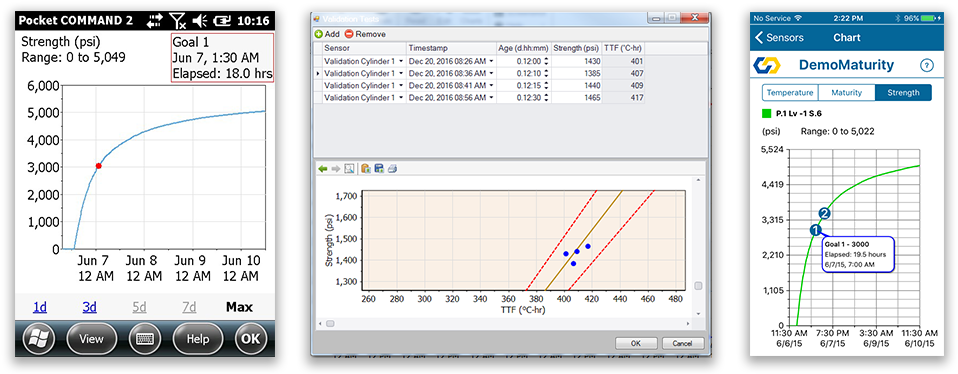The width and height of the screenshot is (958, 374).
Task: Switch to the Maturity tab
Action: pyautogui.click(x=847, y=93)
